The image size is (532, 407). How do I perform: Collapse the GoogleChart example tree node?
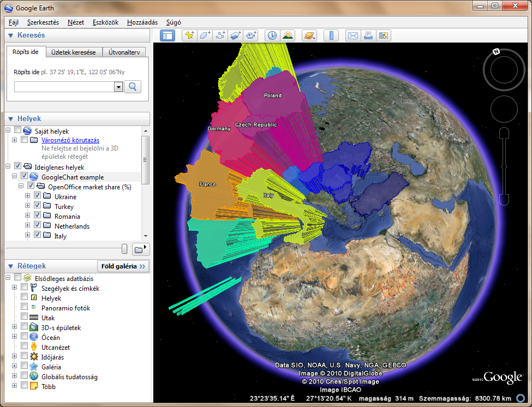[x=14, y=177]
